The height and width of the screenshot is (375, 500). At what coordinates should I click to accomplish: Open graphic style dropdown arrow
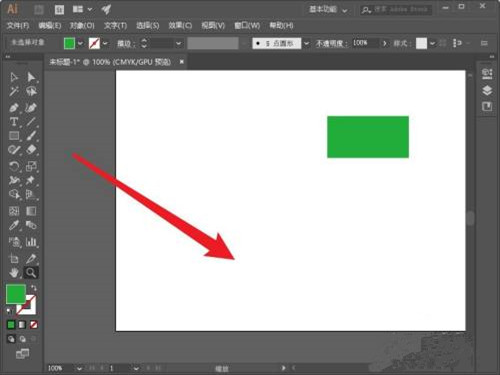pyautogui.click(x=432, y=43)
